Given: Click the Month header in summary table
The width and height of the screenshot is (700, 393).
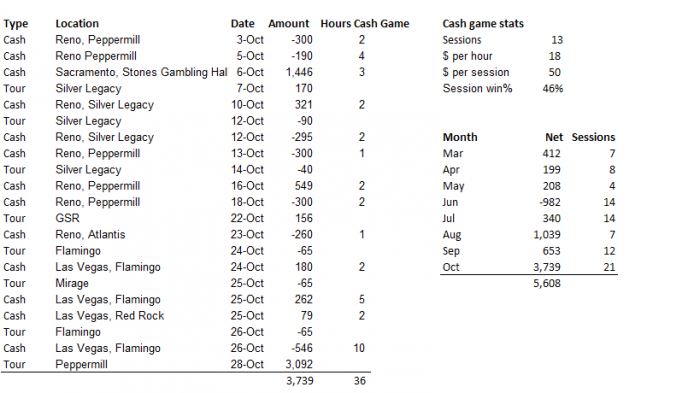Looking at the screenshot, I should pos(460,137).
